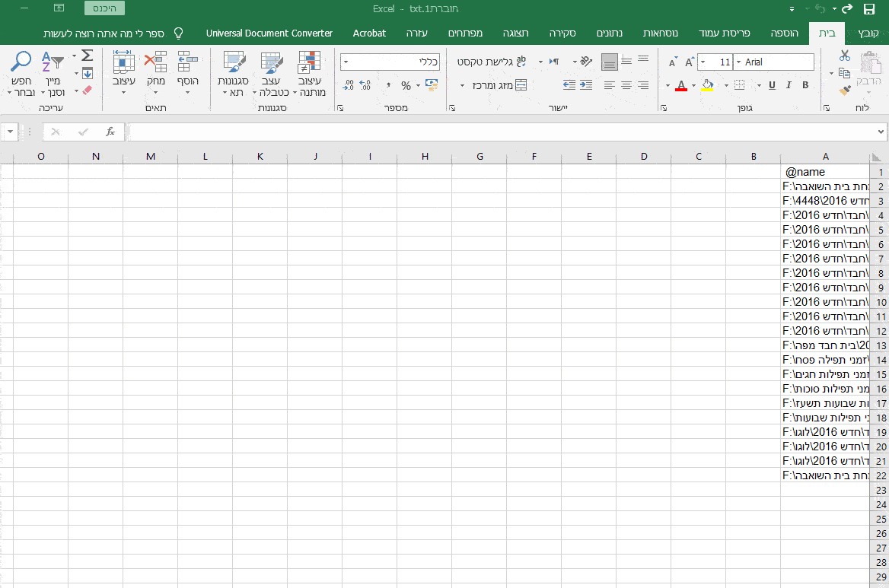The height and width of the screenshot is (588, 889).
Task: Open the font size 11 dropdown
Action: pyautogui.click(x=703, y=62)
